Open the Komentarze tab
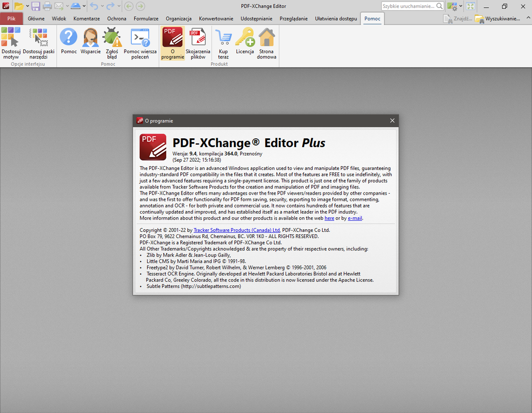Image resolution: width=532 pixels, height=413 pixels. point(87,19)
